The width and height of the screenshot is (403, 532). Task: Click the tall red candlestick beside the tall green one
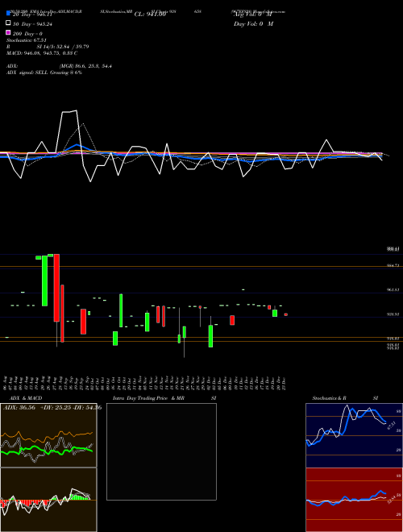click(56, 288)
